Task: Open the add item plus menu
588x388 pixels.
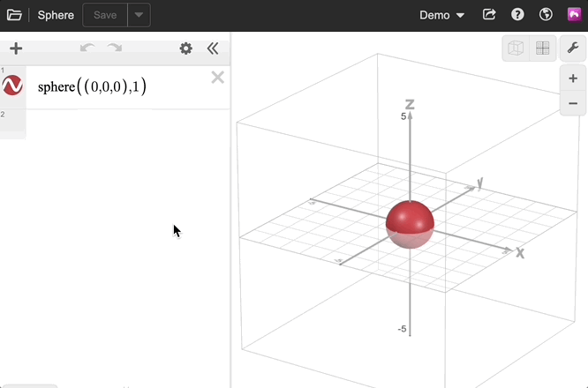Action: click(x=16, y=48)
